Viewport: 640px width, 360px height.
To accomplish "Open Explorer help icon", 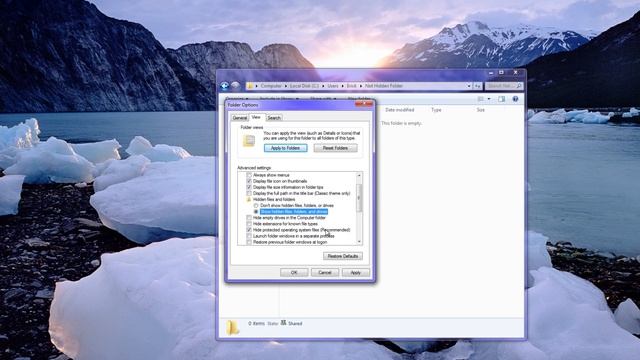I will 516,99.
